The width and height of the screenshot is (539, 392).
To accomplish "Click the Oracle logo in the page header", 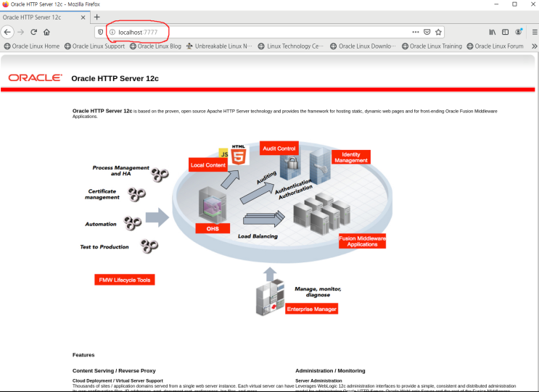I will coord(35,78).
